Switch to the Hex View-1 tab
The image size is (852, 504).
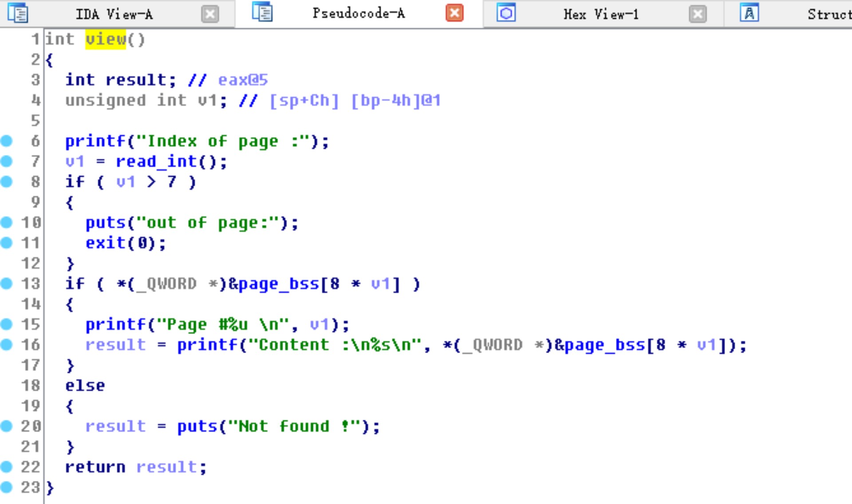pyautogui.click(x=601, y=15)
